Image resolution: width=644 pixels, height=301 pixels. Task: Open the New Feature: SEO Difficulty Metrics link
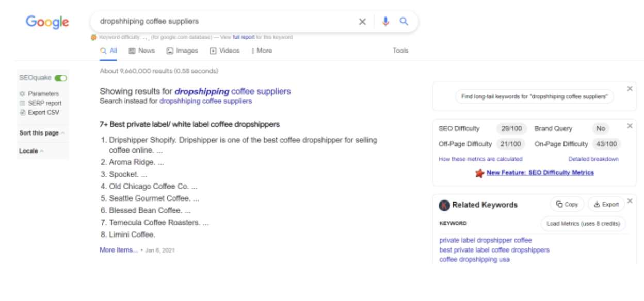540,173
